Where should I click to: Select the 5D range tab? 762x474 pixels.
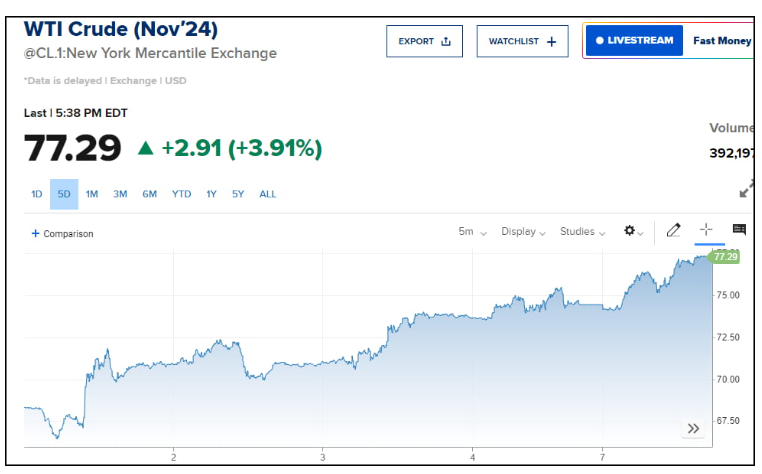point(64,194)
